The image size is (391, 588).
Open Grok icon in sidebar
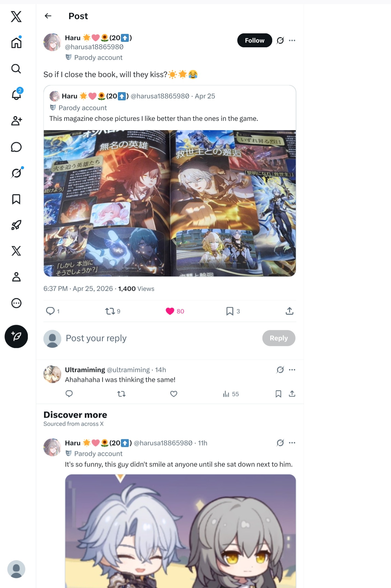click(16, 173)
